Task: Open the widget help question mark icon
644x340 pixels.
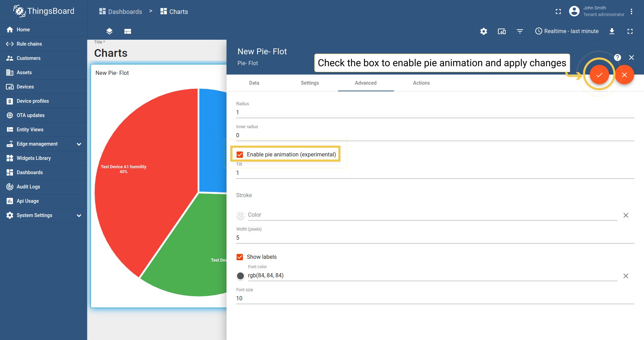Action: pyautogui.click(x=618, y=57)
